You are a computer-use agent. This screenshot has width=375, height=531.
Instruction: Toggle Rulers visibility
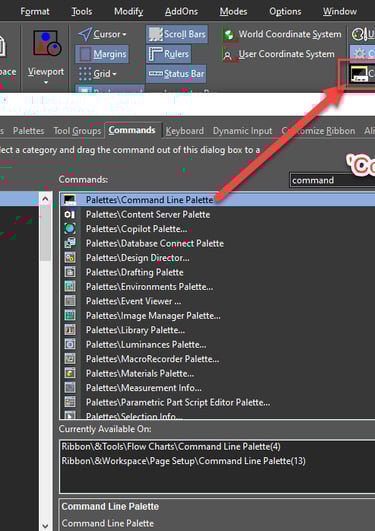[169, 54]
